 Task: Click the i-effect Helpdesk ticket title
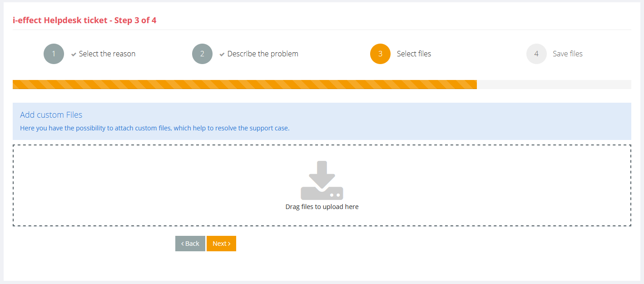84,20
